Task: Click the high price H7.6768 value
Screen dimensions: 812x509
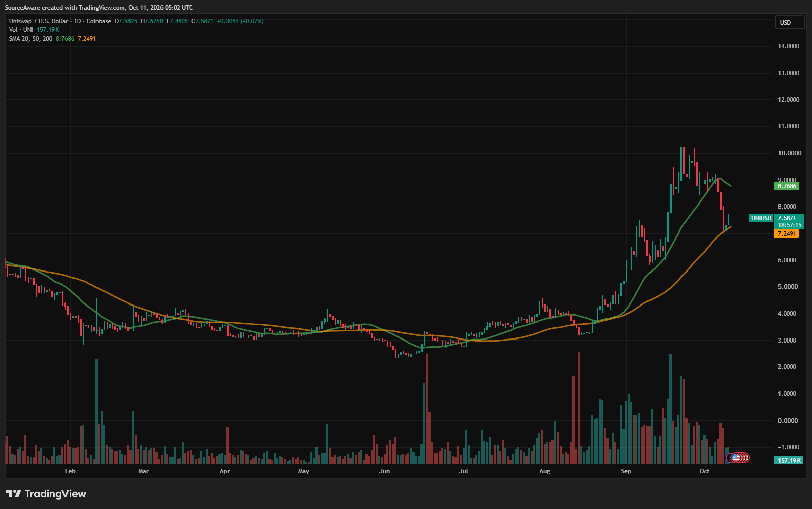Action: (152, 21)
